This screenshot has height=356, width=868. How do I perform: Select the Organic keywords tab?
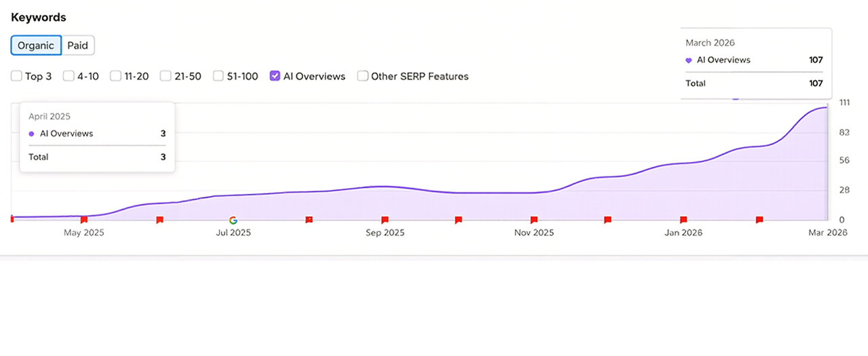pos(36,45)
